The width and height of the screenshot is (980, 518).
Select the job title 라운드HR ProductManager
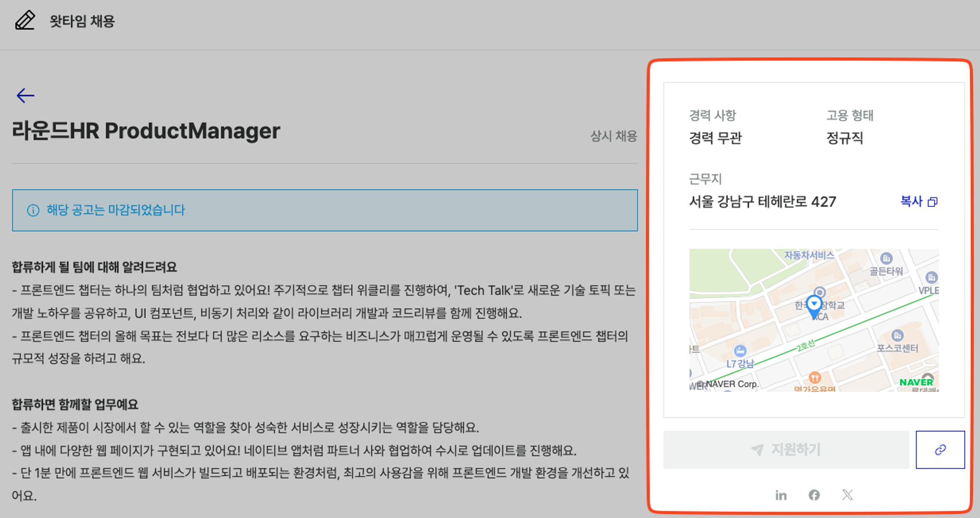point(146,131)
